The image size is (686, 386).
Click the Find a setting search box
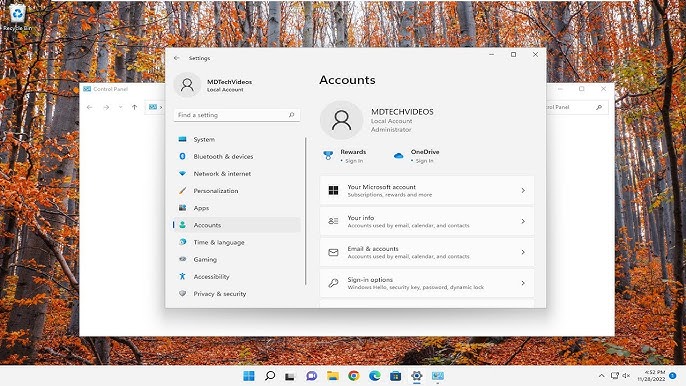point(237,115)
